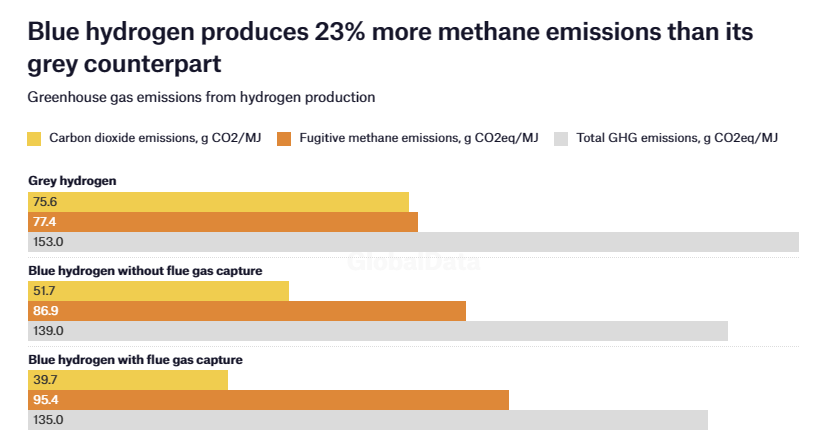
Task: Select the Blue hydrogen without flue gas capture label
Action: [145, 270]
